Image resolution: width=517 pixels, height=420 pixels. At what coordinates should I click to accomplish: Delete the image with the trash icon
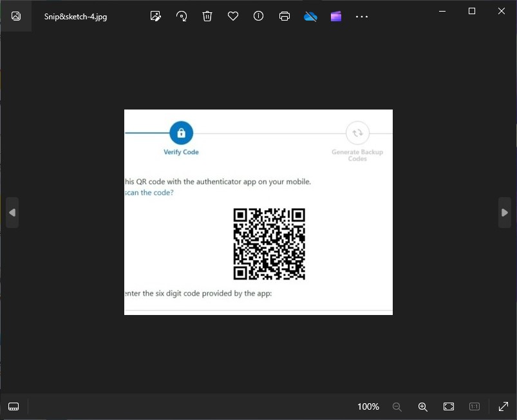coord(207,16)
